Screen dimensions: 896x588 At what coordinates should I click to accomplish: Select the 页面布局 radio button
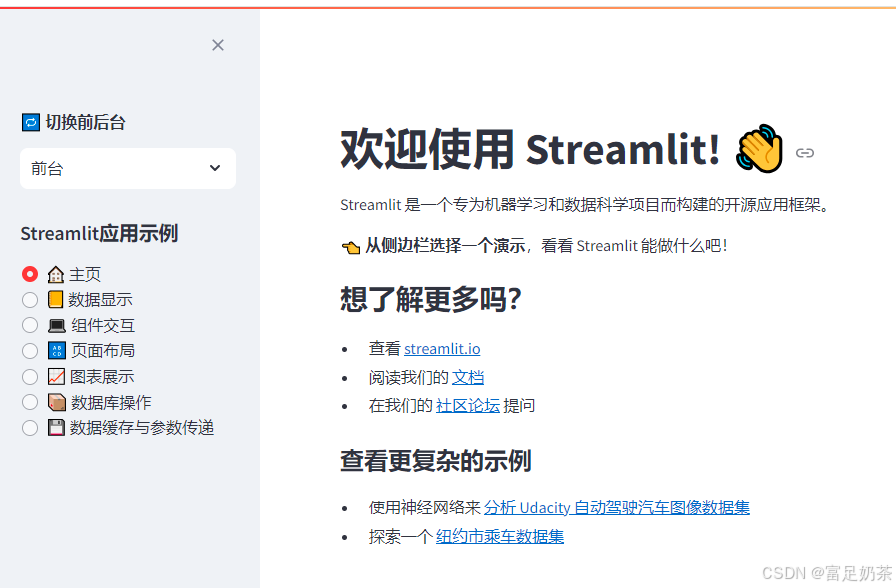click(x=30, y=351)
